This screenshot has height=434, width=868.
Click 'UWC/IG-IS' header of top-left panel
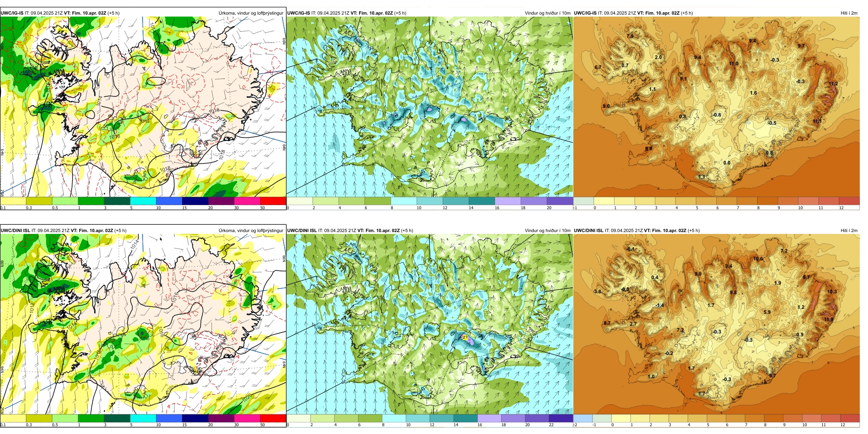(12, 13)
